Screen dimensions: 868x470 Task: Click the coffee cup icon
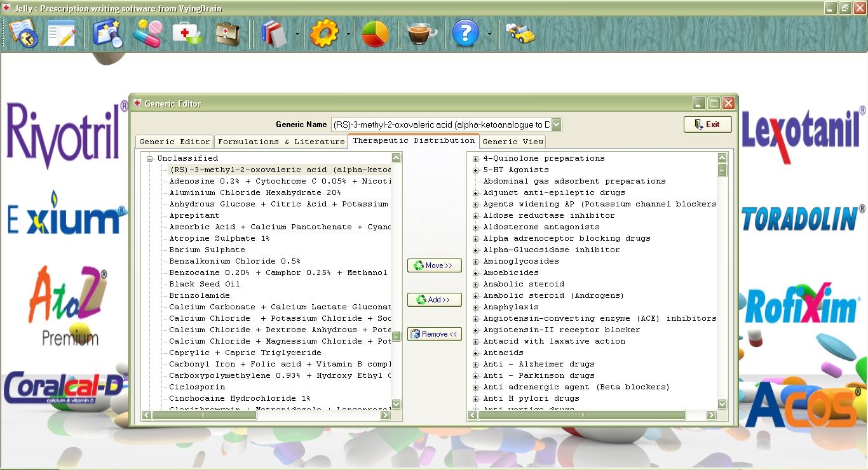pyautogui.click(x=422, y=33)
